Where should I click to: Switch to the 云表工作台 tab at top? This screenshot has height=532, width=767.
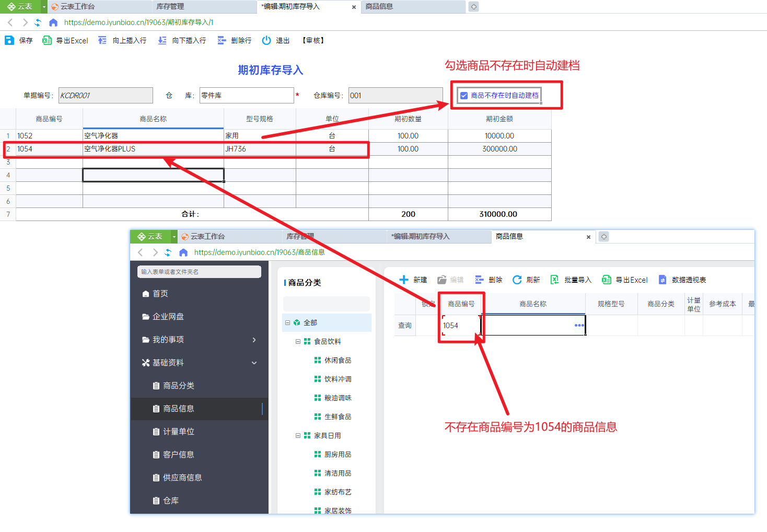99,7
